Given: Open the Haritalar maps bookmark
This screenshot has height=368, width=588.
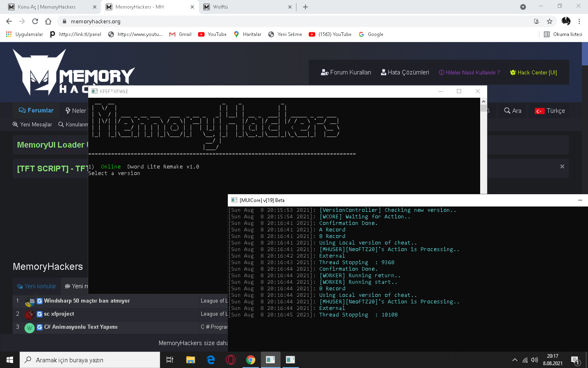Looking at the screenshot, I should pos(247,34).
